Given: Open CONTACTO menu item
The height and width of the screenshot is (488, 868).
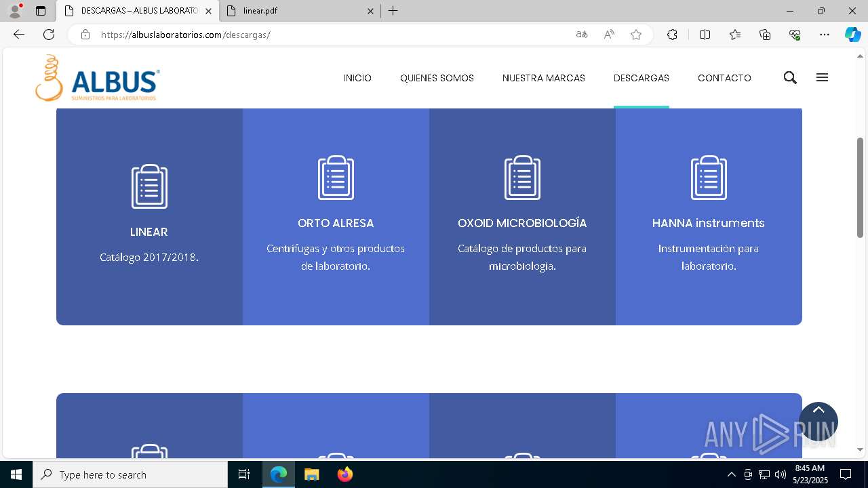Looking at the screenshot, I should (724, 78).
